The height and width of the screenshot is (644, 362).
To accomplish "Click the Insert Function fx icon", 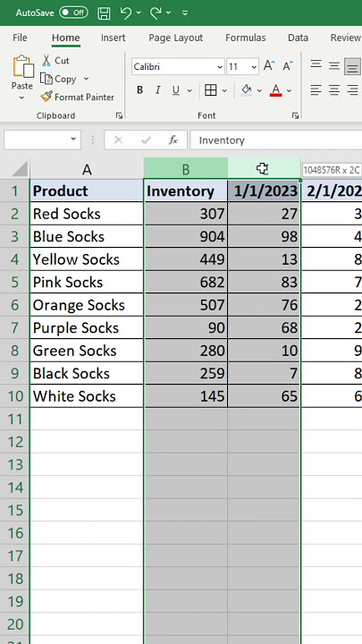I will click(x=173, y=140).
